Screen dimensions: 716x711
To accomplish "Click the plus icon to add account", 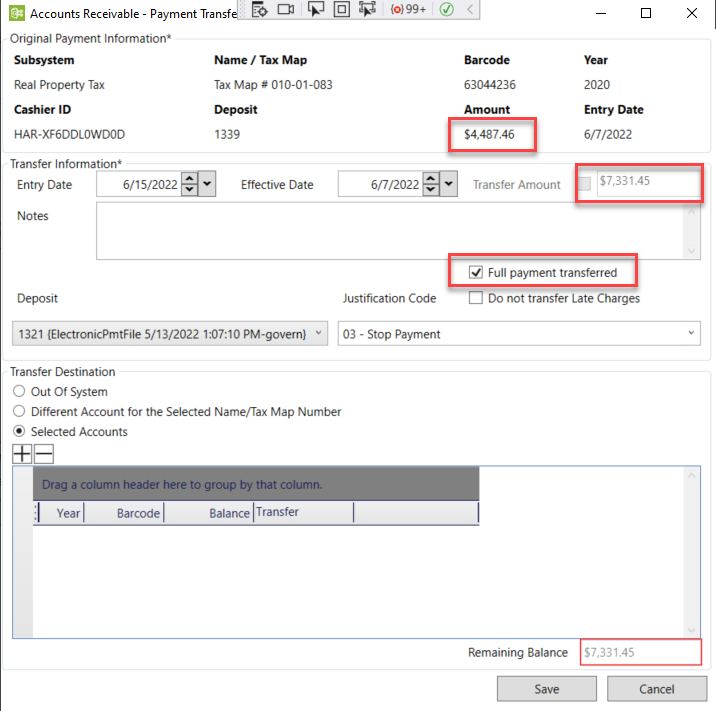I will [x=22, y=454].
